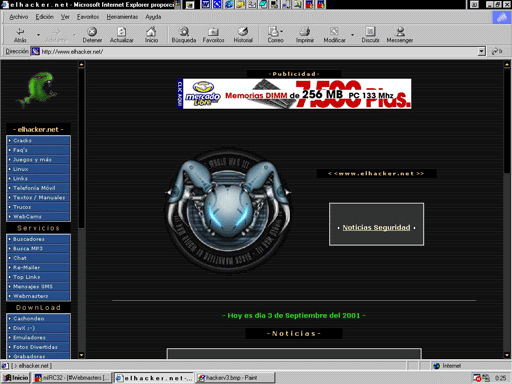Open the WebCams link

tap(38, 217)
